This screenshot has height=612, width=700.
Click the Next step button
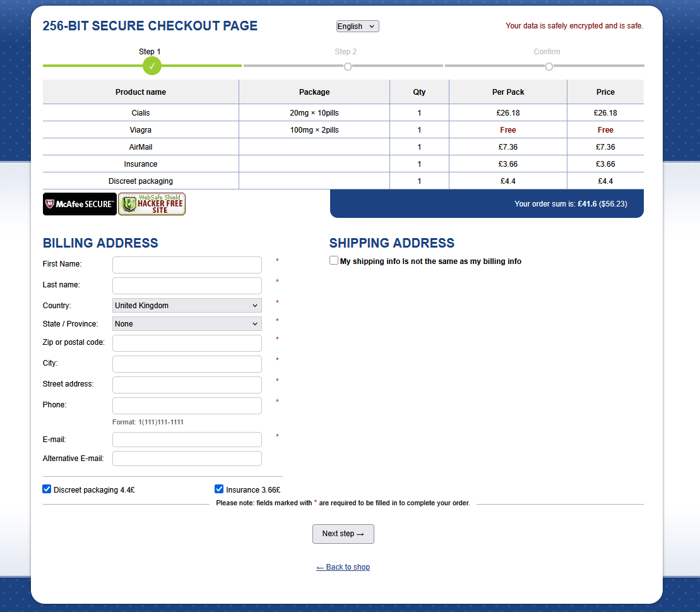[x=343, y=534]
